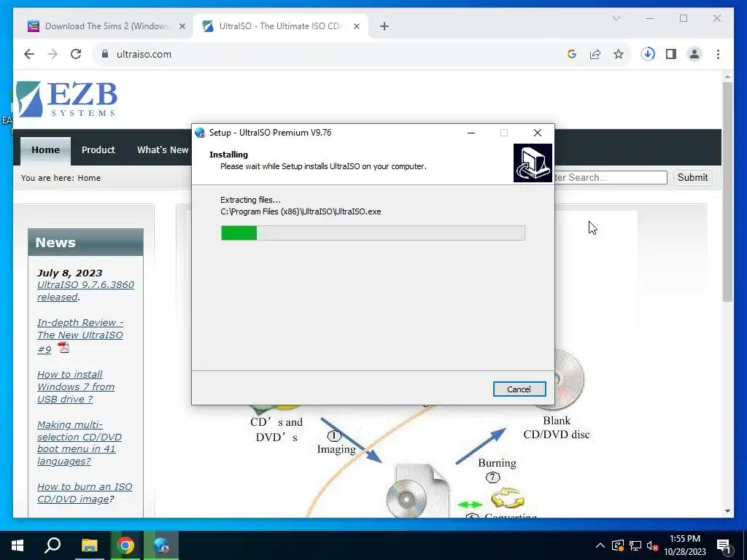This screenshot has height=560, width=747.
Task: Open Windows taskbar search
Action: 53,545
